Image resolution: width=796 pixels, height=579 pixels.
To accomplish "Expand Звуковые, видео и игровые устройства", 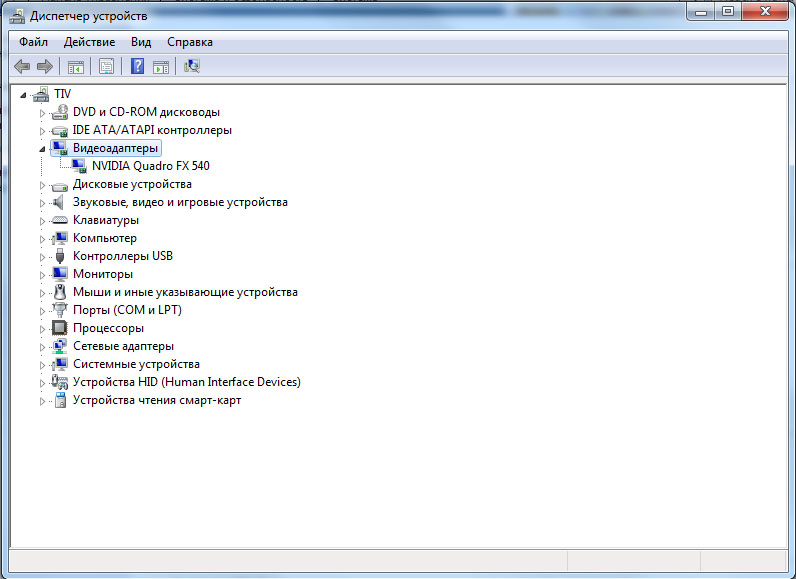I will point(42,203).
